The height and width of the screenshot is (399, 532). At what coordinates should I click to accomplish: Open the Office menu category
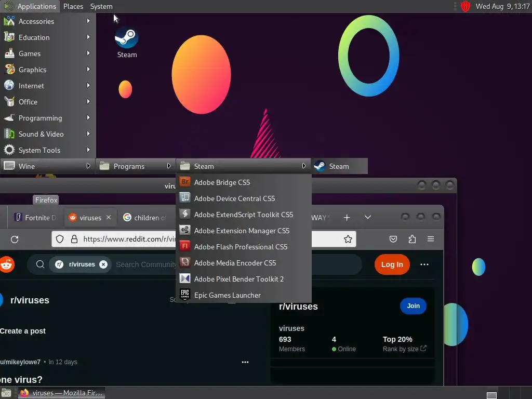click(x=48, y=102)
